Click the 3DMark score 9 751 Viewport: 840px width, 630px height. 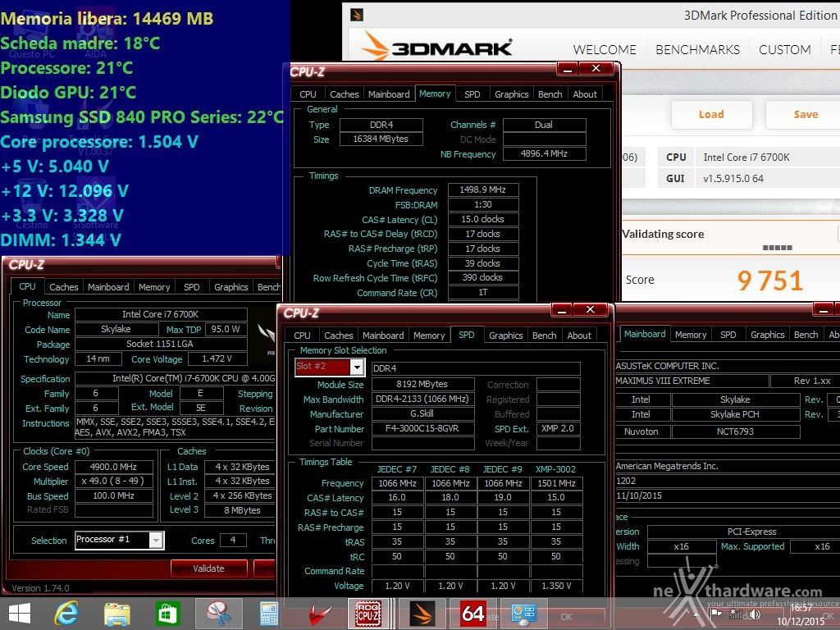click(769, 281)
